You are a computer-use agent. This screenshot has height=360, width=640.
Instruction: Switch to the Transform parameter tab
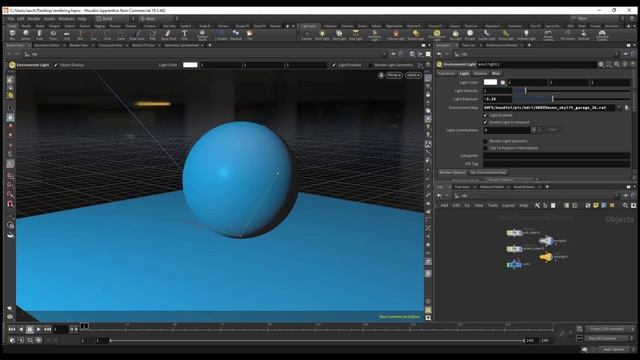(x=447, y=73)
